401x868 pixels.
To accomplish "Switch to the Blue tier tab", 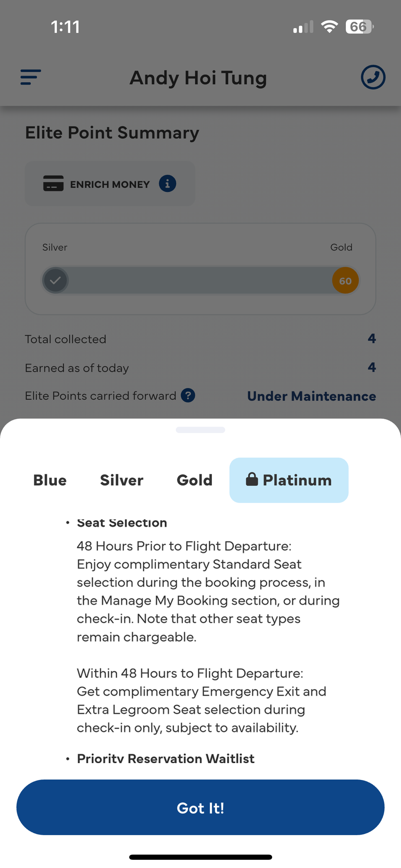I will pyautogui.click(x=50, y=480).
